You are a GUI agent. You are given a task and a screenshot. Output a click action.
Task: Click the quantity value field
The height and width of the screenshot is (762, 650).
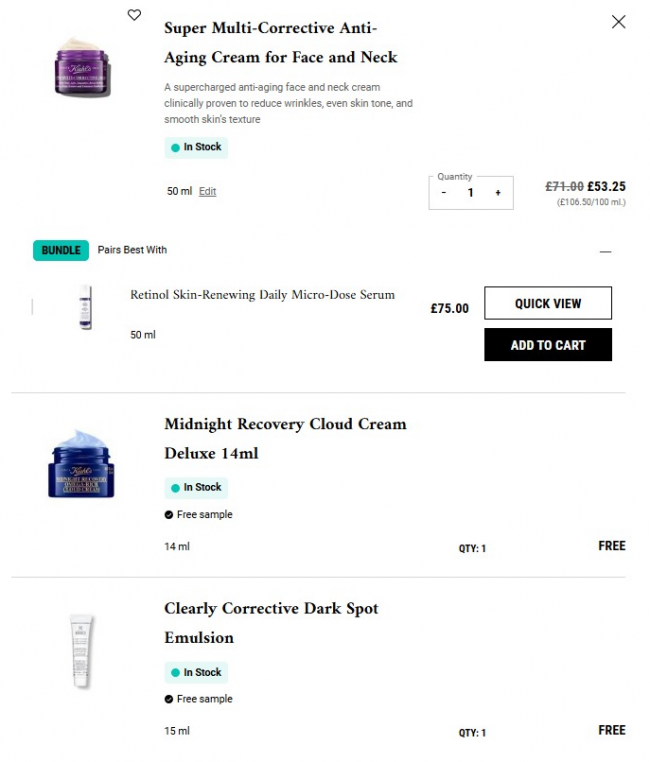point(470,193)
